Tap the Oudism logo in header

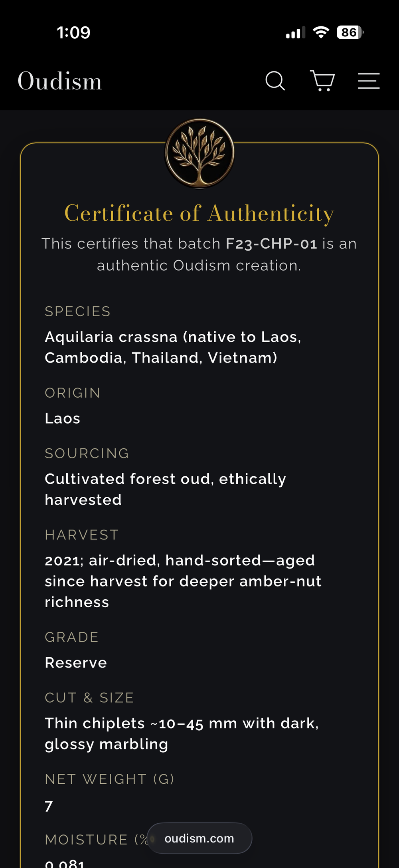pyautogui.click(x=60, y=81)
